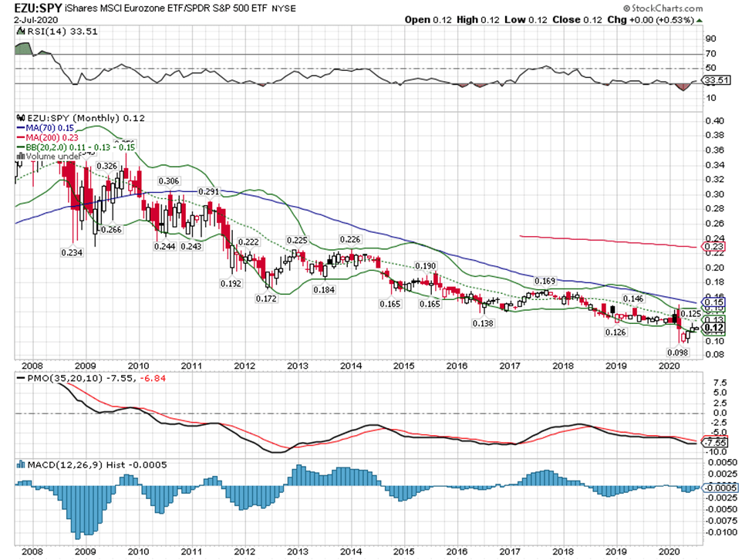This screenshot has width=752, height=560.
Task: Click the High 0.12 value
Action: 477,19
